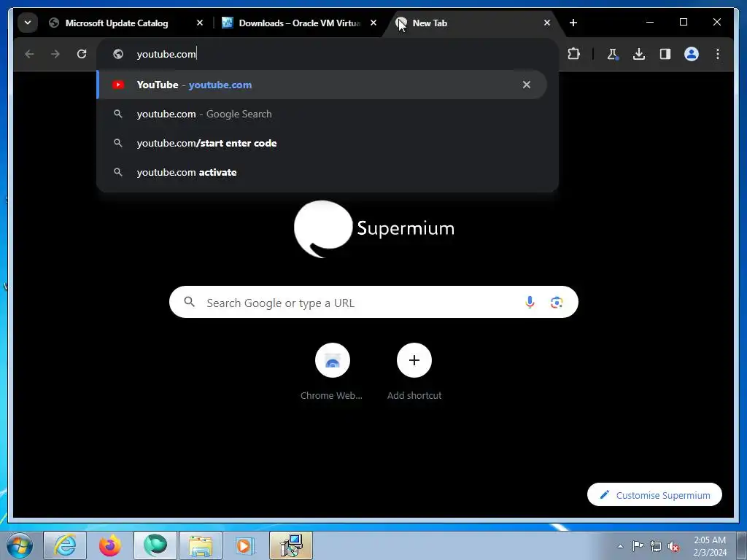Toggle the side panel icon

[665, 54]
